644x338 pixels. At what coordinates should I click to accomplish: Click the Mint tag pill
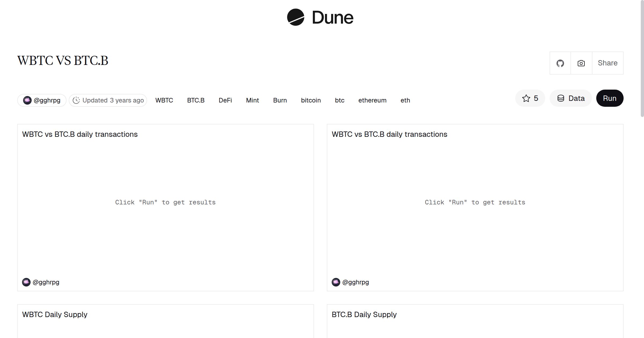(x=253, y=100)
